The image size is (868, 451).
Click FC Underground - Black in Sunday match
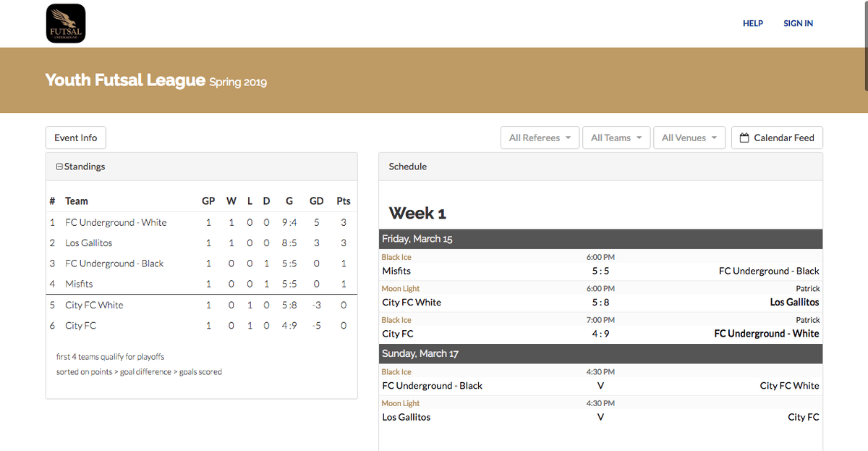point(432,386)
